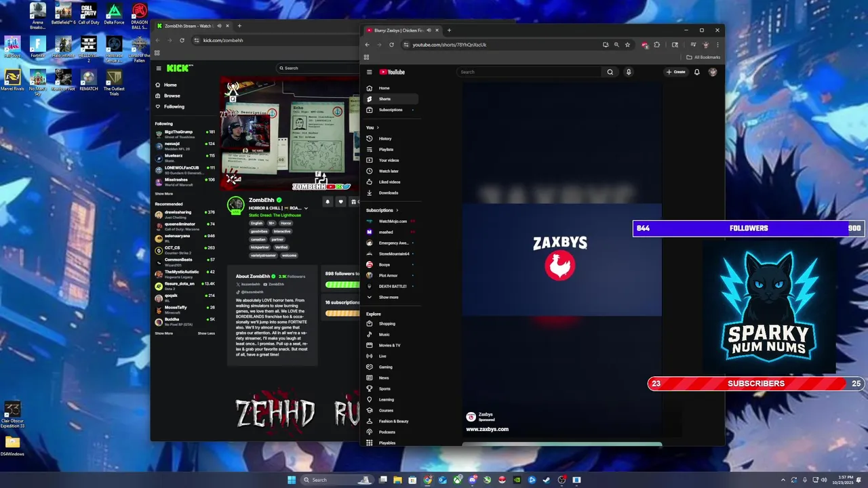Mute YouTube tab via speaker icon
The height and width of the screenshot is (488, 868).
429,30
